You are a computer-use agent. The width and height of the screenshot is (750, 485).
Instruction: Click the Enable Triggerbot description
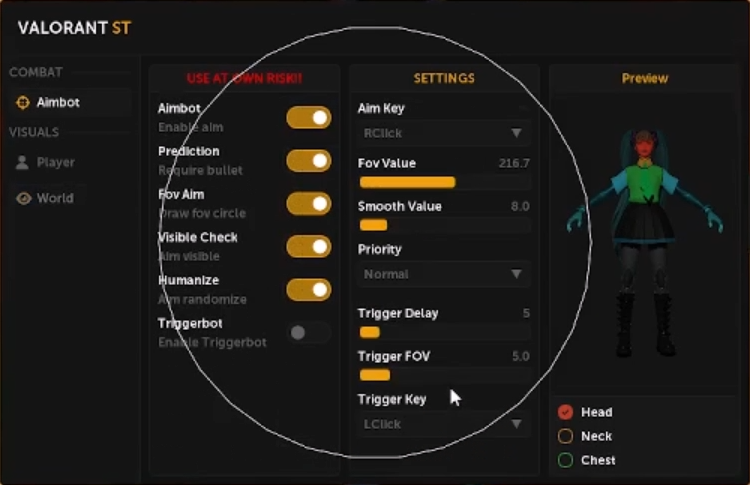(x=212, y=342)
